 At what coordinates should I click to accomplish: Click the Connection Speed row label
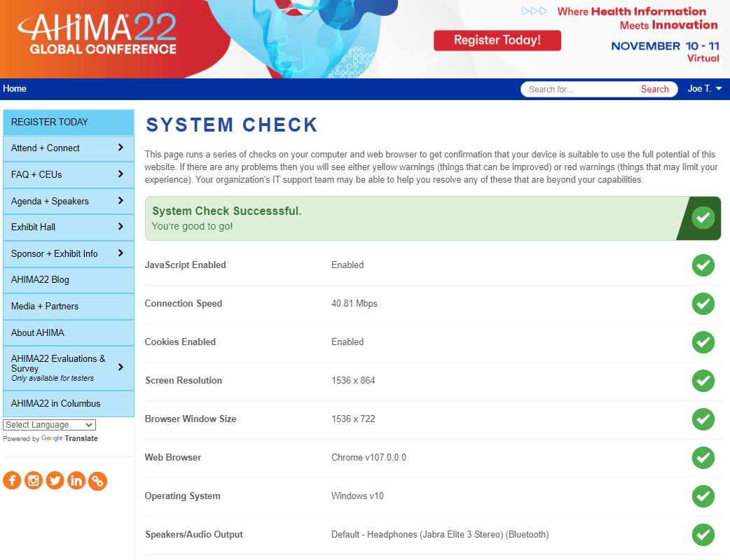(184, 304)
